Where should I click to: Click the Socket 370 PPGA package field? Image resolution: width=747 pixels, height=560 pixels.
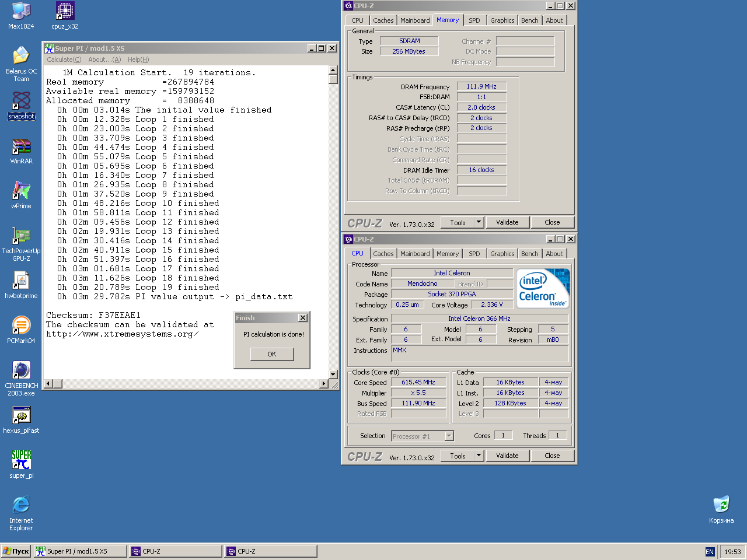[452, 294]
